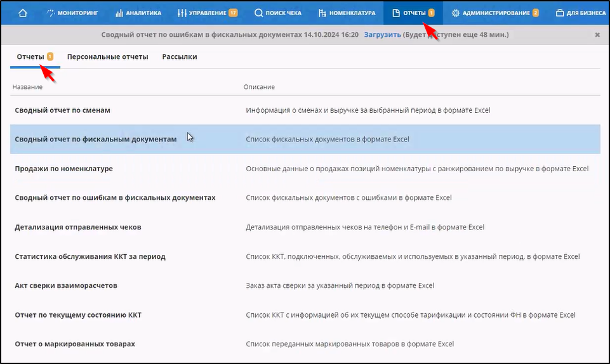Viewport: 610px width, 364px height.
Task: Open the Для бизнеса briefcase section
Action: click(x=581, y=13)
